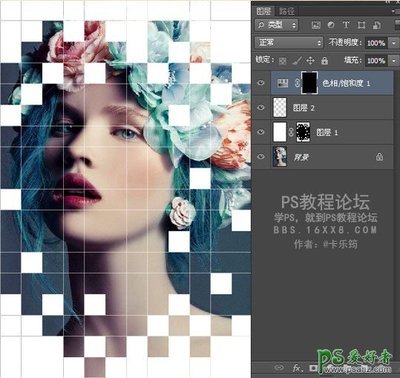
Task: Click the link layers icon
Action: pos(279,368)
